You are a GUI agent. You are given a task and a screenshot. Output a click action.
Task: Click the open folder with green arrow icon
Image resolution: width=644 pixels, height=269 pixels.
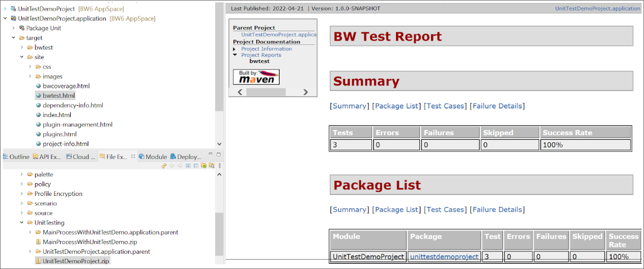tap(204, 165)
